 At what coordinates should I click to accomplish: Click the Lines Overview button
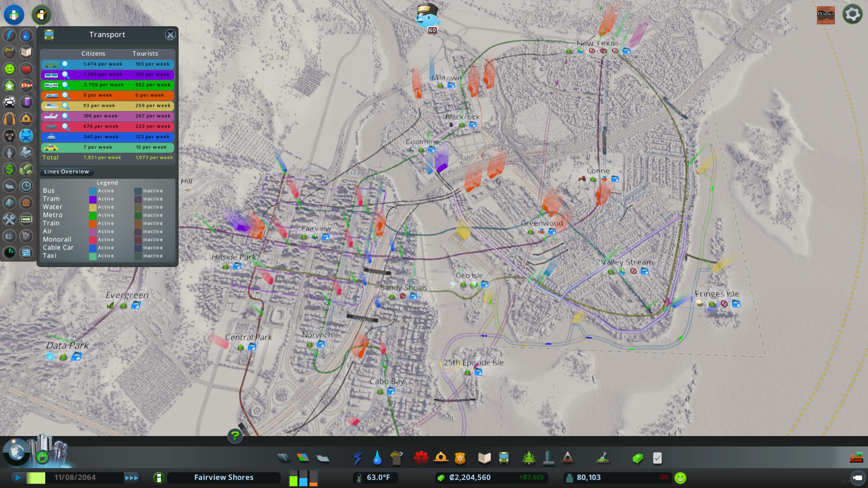click(67, 172)
